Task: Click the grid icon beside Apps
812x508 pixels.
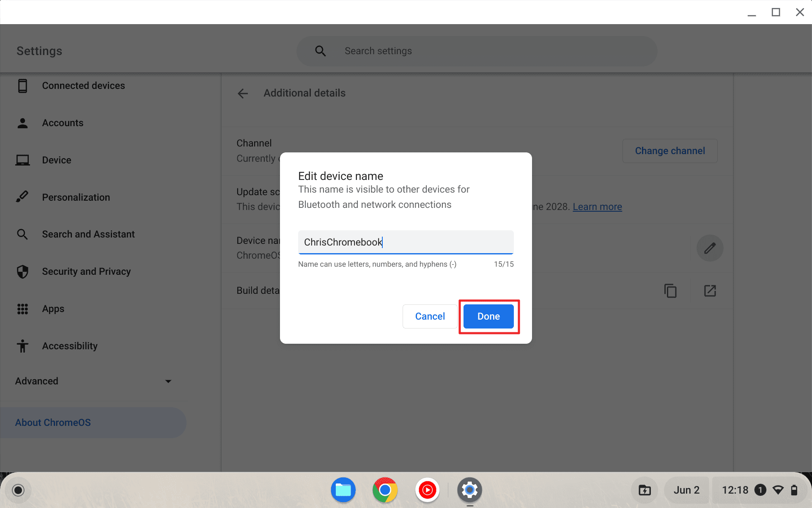Action: (x=22, y=309)
